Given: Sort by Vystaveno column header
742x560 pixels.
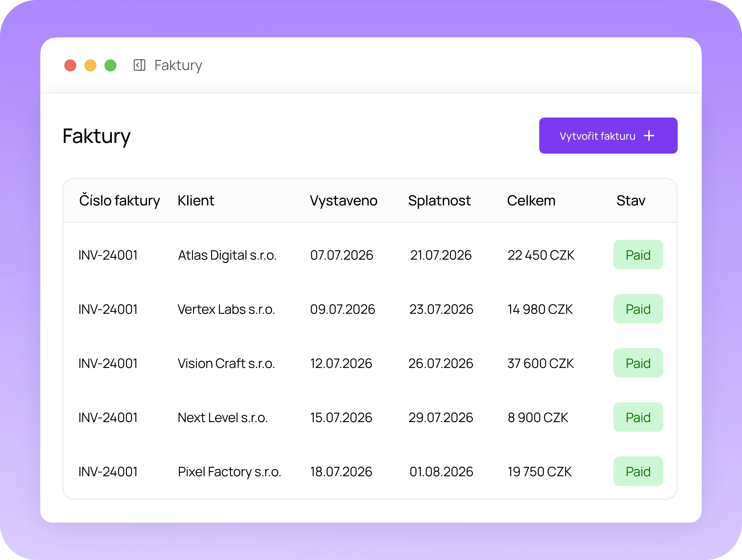Looking at the screenshot, I should (344, 201).
